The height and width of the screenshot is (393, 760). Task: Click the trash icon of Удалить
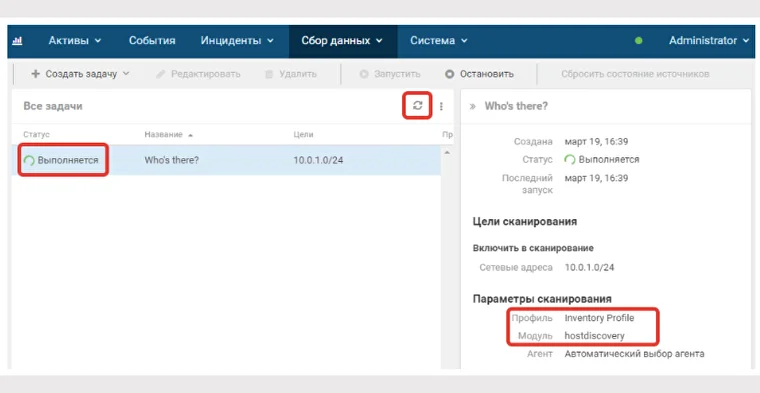(x=269, y=74)
